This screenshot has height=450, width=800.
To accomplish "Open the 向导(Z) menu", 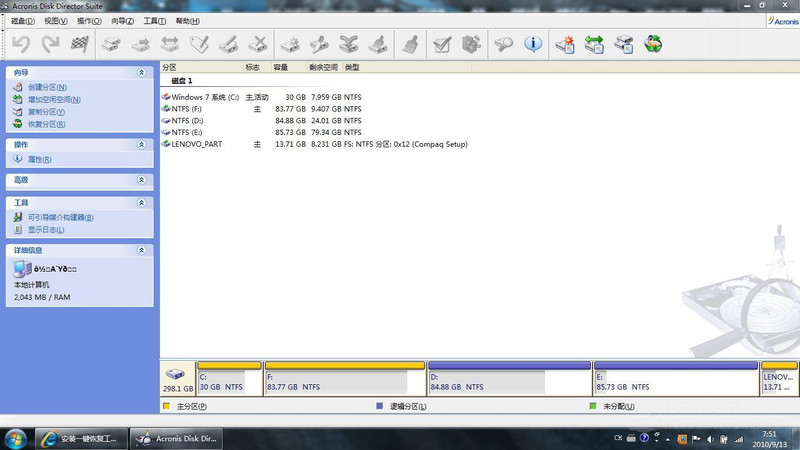I will click(x=122, y=21).
